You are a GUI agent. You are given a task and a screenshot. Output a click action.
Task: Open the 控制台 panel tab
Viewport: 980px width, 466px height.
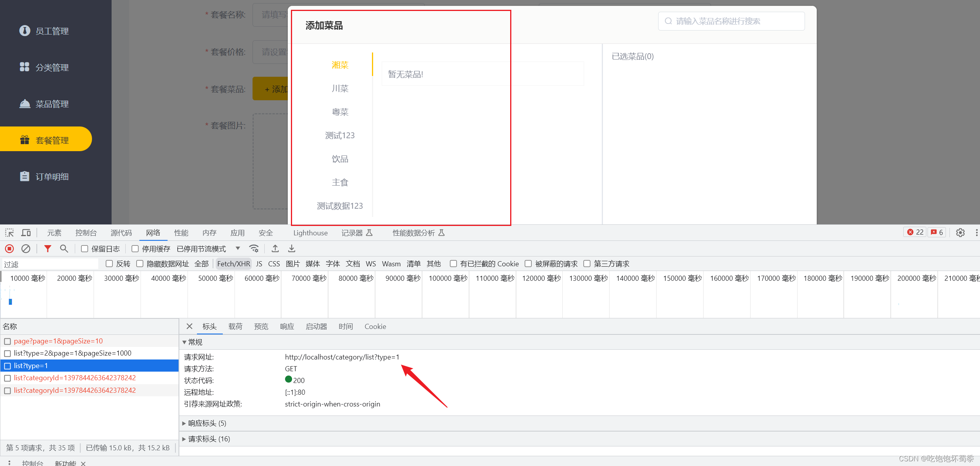86,233
